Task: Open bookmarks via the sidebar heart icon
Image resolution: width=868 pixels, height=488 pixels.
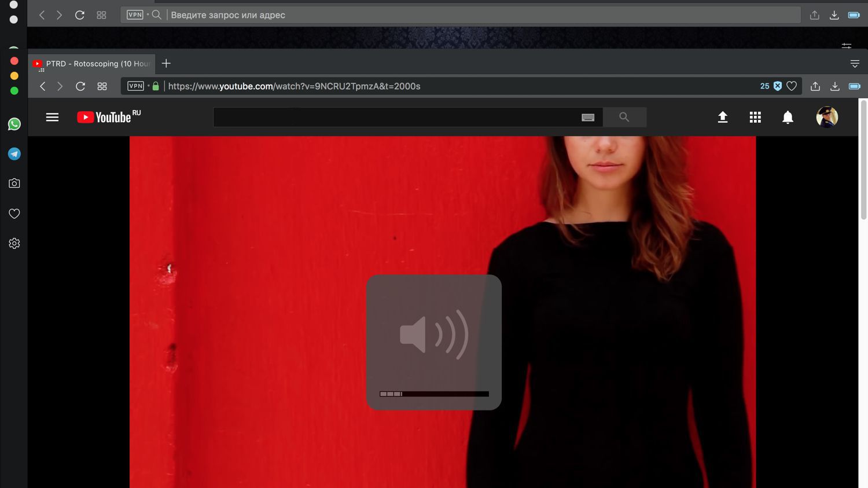Action: [14, 214]
